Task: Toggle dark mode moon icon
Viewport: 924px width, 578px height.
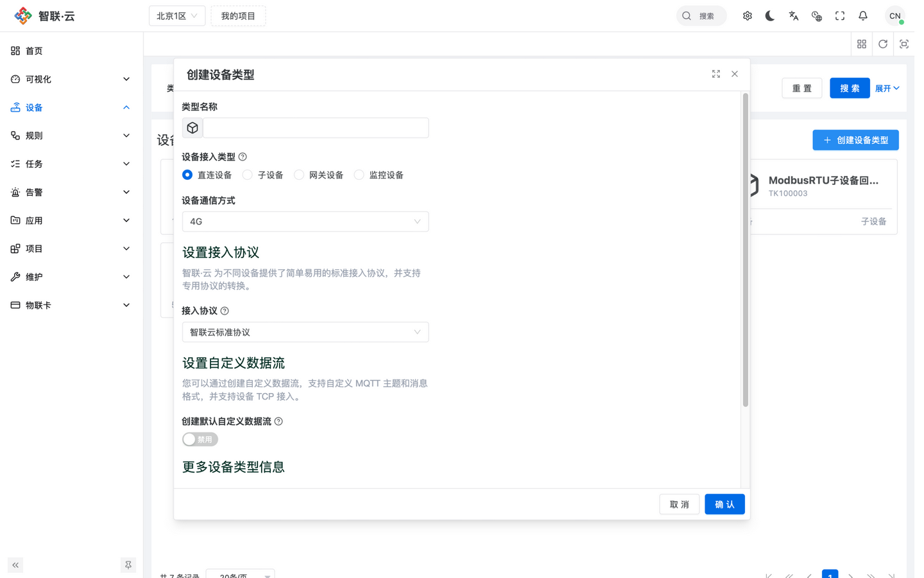Action: click(770, 16)
